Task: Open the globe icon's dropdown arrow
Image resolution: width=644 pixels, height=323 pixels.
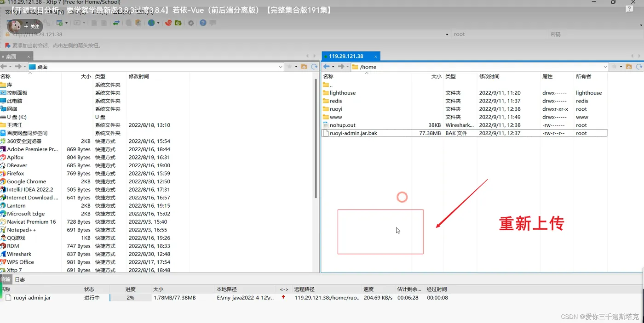Action: point(158,23)
